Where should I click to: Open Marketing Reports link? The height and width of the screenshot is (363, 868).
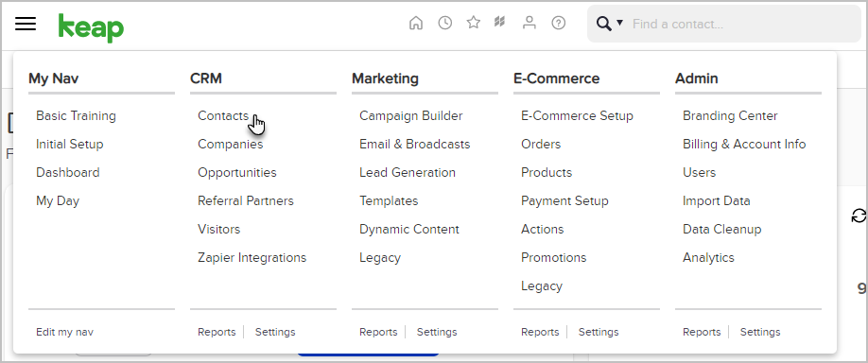378,332
